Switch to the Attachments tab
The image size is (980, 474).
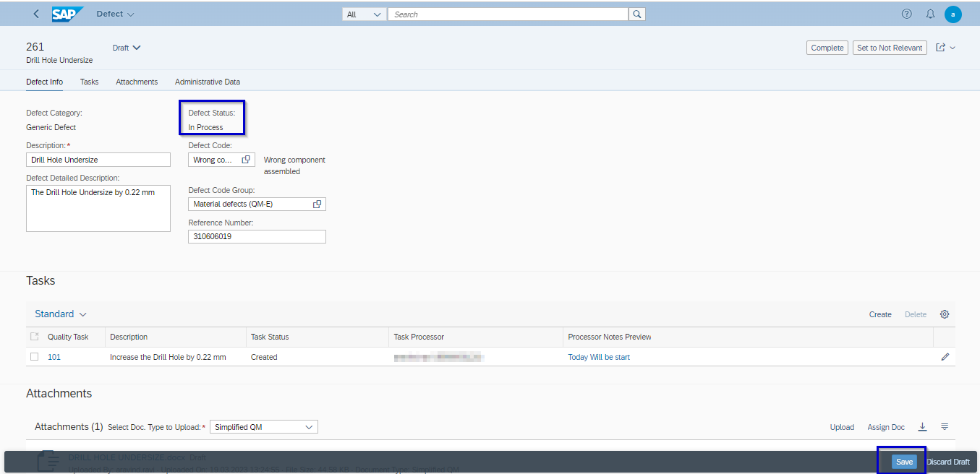[x=137, y=82]
